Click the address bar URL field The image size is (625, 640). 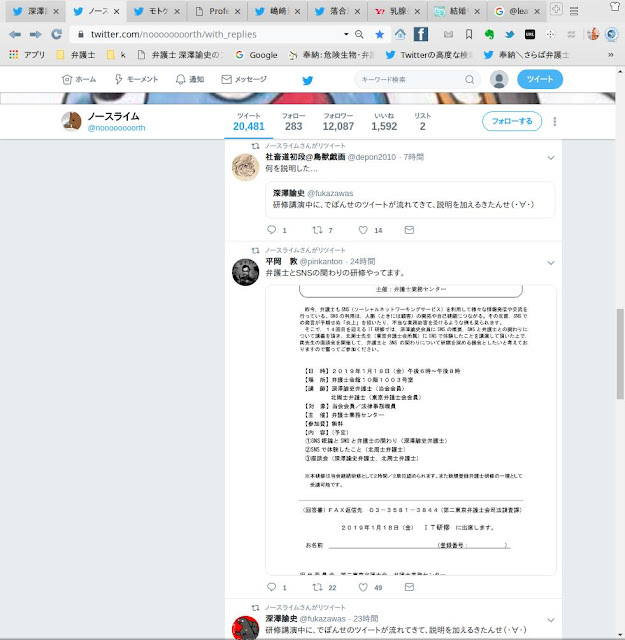[x=212, y=34]
